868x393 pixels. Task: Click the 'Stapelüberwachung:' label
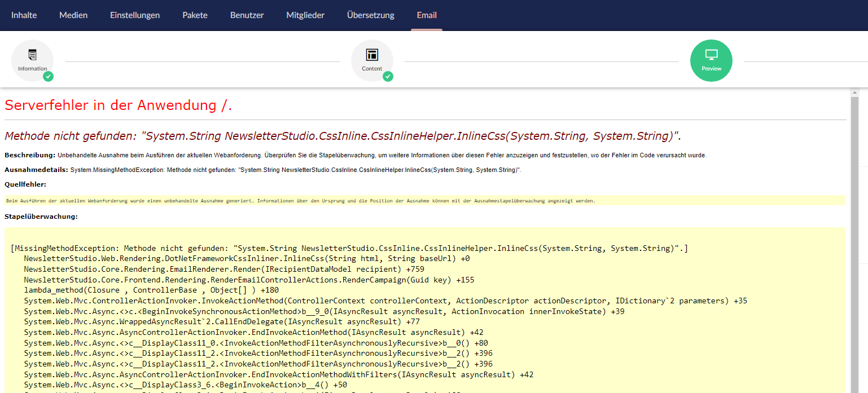click(x=41, y=217)
